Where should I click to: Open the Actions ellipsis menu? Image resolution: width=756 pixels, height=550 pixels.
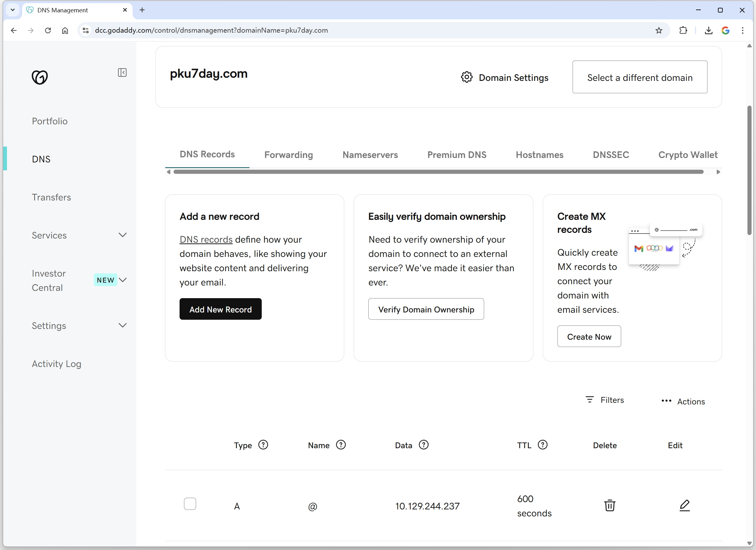666,401
